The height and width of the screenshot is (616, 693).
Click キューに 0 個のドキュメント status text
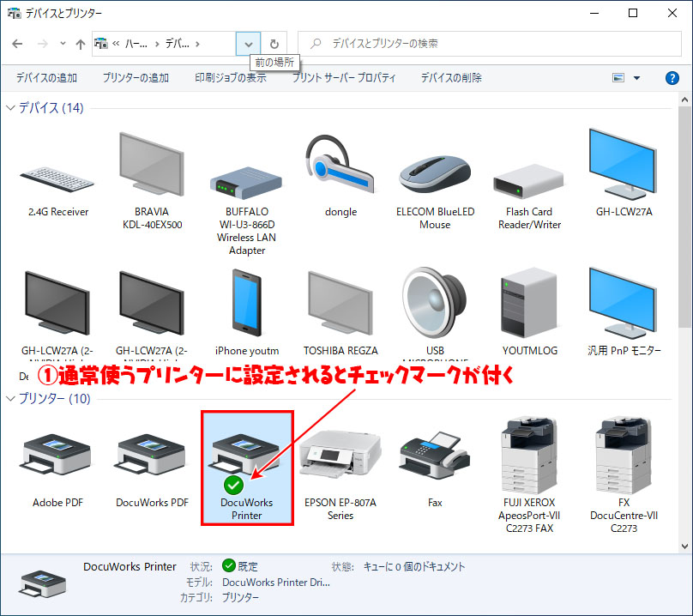coord(414,566)
